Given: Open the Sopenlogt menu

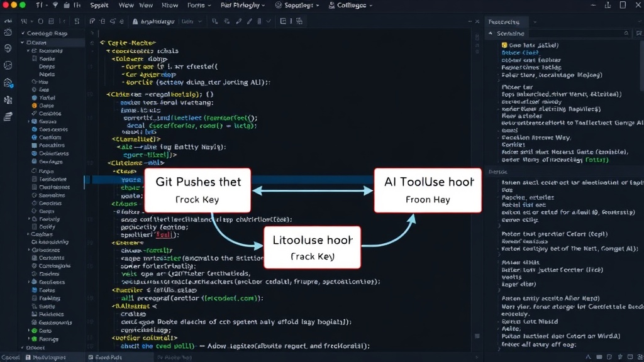Looking at the screenshot, I should (x=299, y=5).
